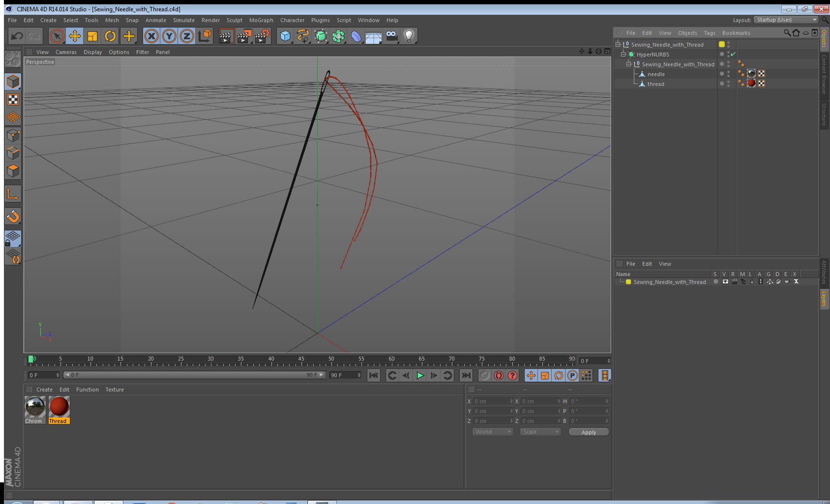Open the MoGraph menu
This screenshot has width=830, height=504.
(x=261, y=20)
